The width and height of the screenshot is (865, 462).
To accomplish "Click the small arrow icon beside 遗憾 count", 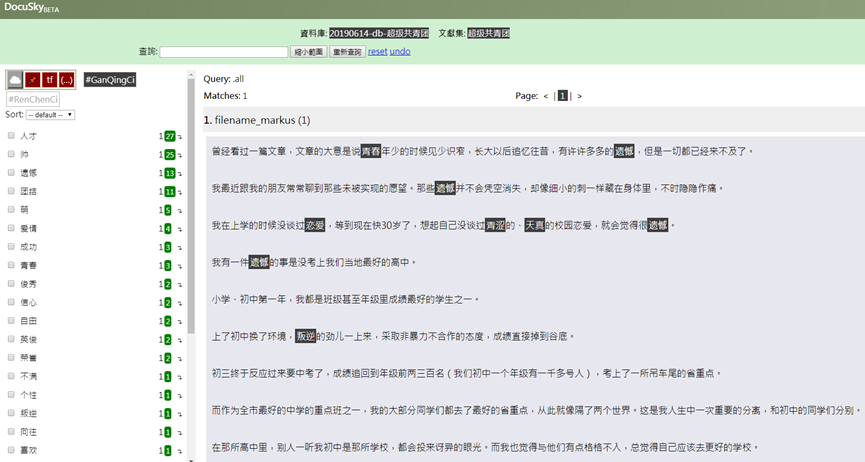I will (180, 174).
